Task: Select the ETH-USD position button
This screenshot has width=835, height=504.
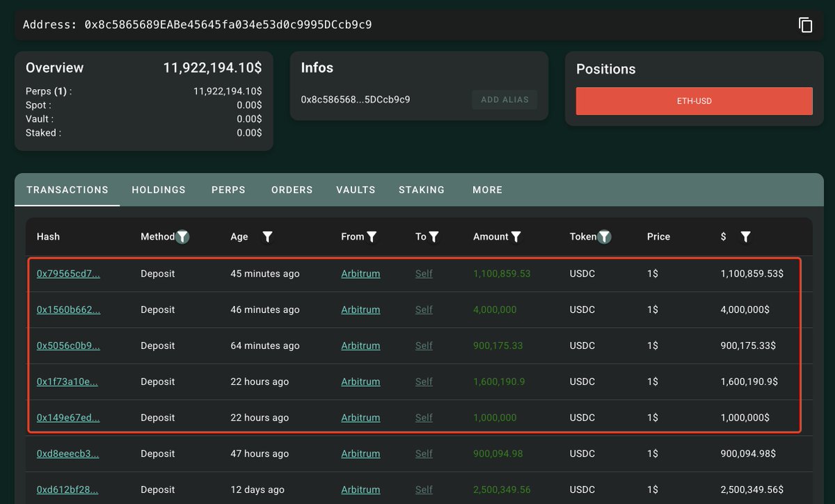Action: (x=694, y=101)
